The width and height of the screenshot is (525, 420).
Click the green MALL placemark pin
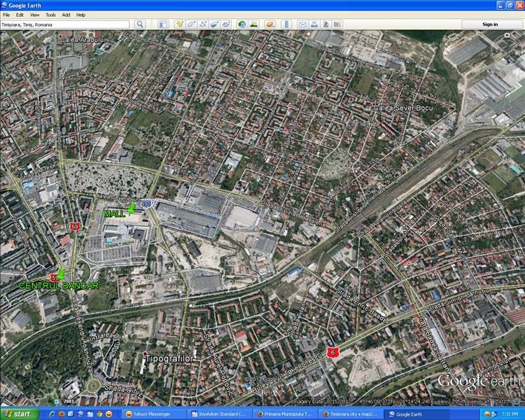tap(131, 209)
